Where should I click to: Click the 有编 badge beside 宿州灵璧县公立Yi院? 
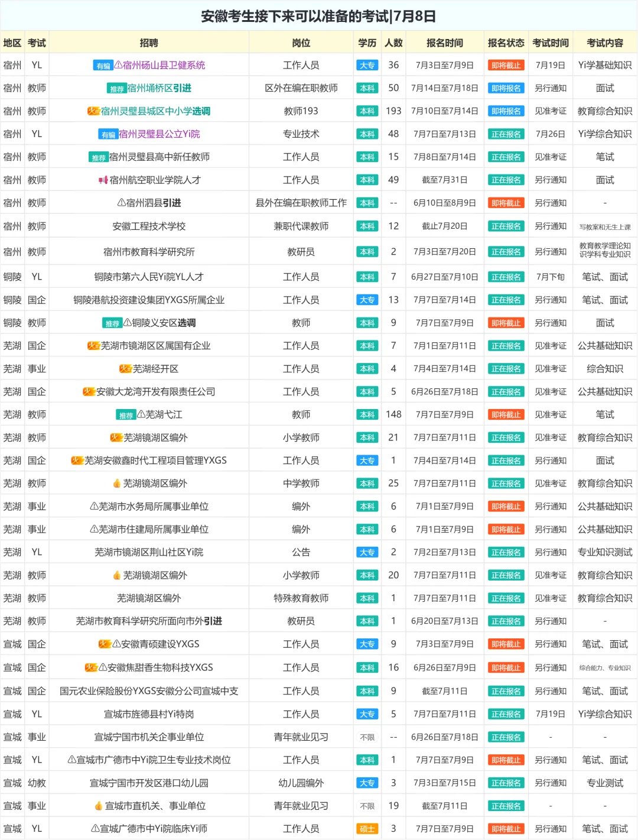click(x=108, y=135)
